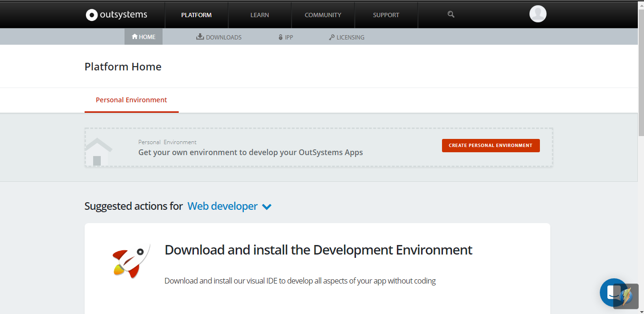This screenshot has width=644, height=314.
Task: Click the rocket icon beside Development Environment heading
Action: pyautogui.click(x=129, y=259)
